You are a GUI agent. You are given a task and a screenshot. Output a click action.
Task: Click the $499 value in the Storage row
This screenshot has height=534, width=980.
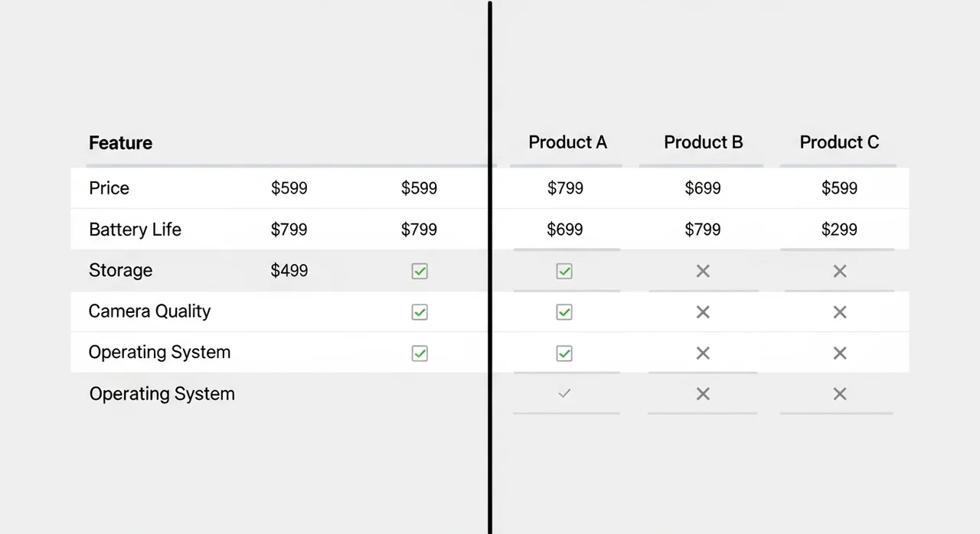(x=289, y=270)
